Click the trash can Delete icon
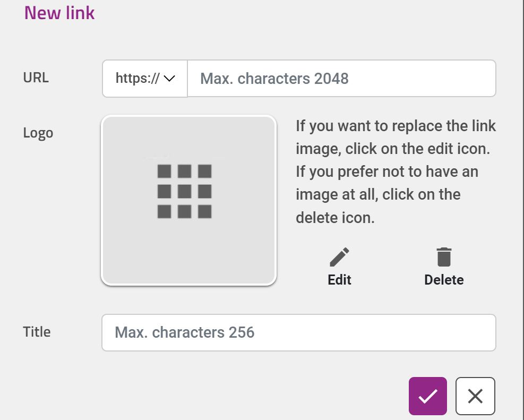524x420 pixels. click(444, 257)
